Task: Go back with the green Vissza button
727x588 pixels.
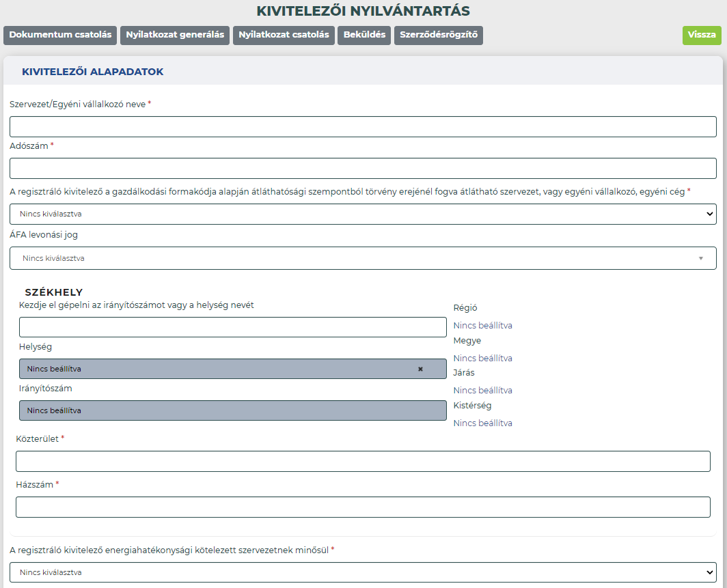Action: 702,36
